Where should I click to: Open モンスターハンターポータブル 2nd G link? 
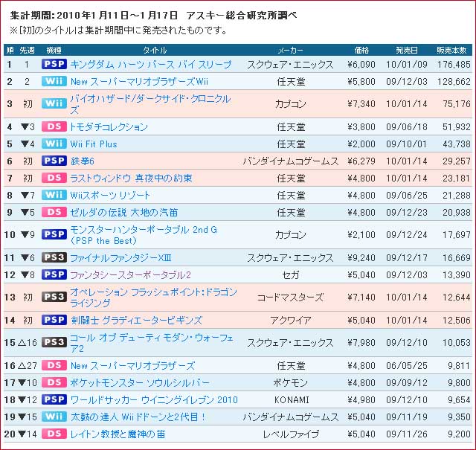tap(144, 235)
